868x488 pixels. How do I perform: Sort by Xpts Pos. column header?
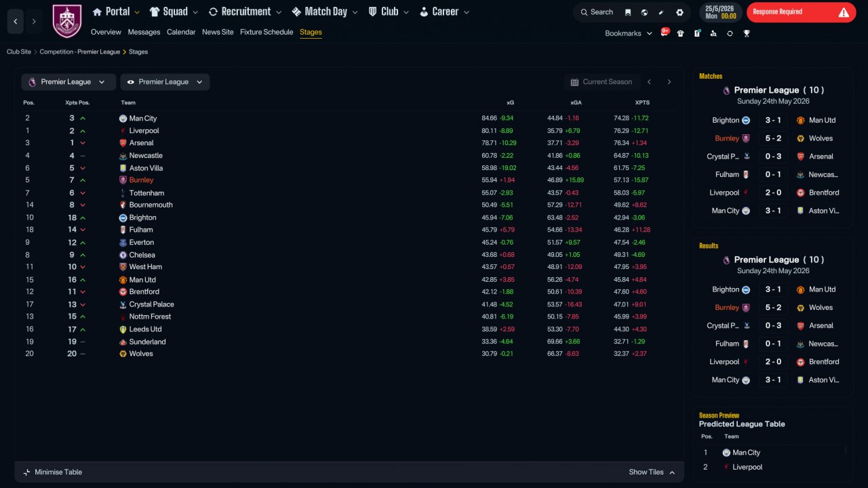[x=77, y=103]
